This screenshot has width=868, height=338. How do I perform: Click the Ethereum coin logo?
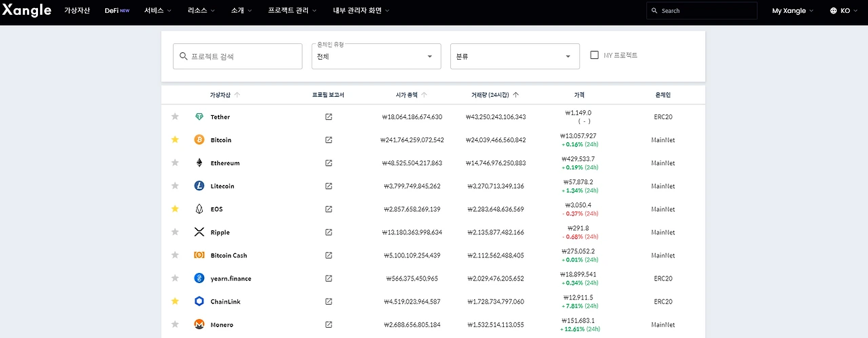(x=199, y=163)
